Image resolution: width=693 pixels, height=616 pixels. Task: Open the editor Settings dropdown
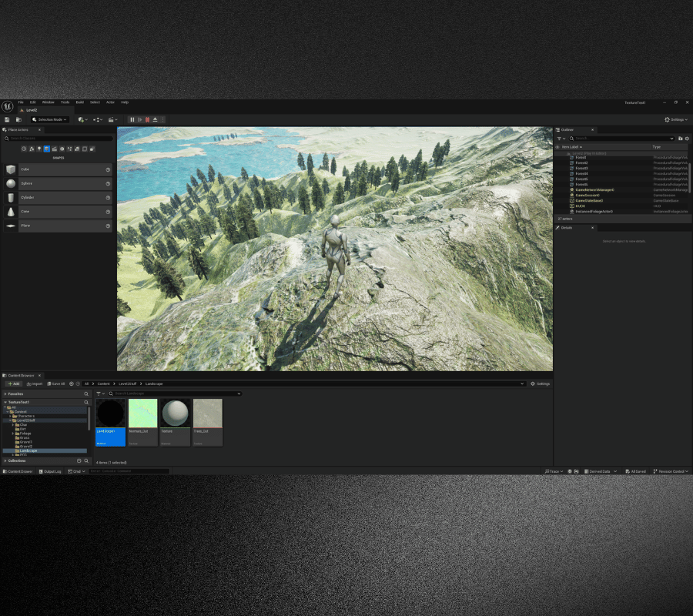pos(676,120)
